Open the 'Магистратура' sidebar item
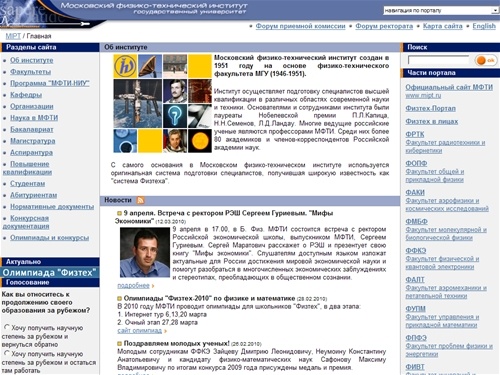The height and width of the screenshot is (375, 500). pos(33,141)
